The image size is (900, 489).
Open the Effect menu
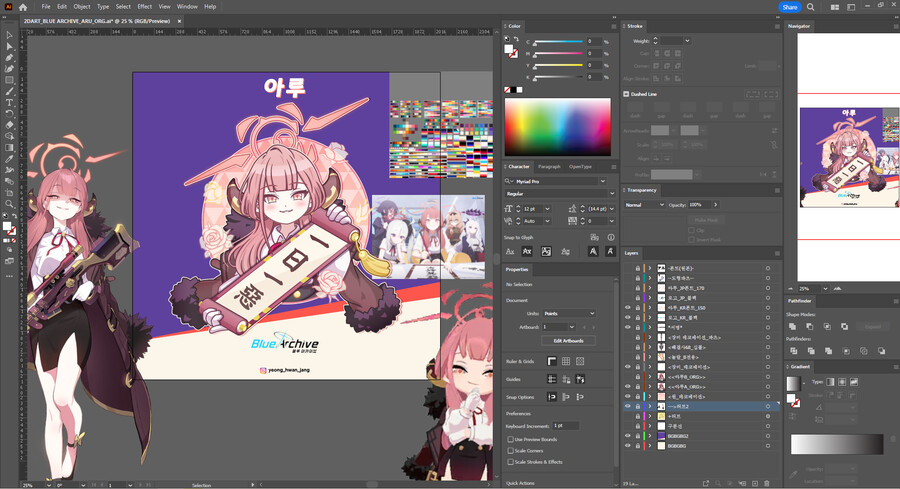pyautogui.click(x=145, y=6)
